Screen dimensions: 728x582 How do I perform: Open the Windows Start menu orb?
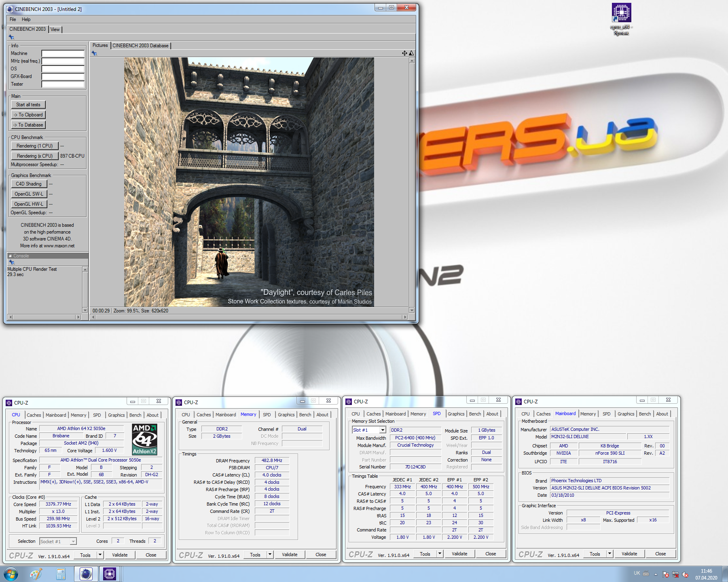(x=10, y=574)
